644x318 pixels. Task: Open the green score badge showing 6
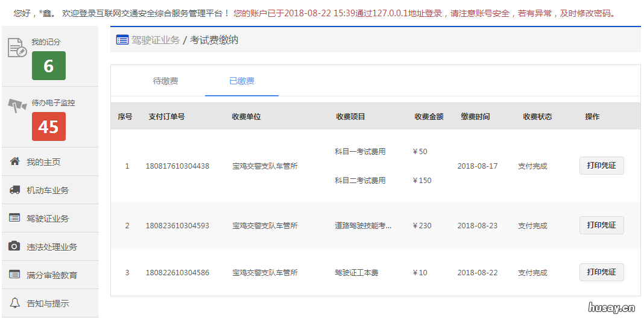49,66
